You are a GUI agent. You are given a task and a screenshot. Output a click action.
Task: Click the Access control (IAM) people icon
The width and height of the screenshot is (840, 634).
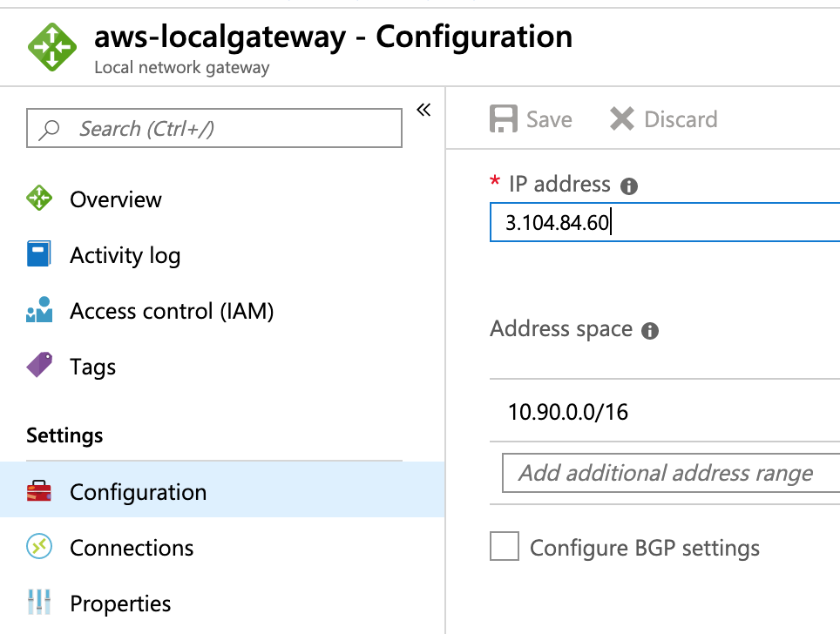pos(39,309)
